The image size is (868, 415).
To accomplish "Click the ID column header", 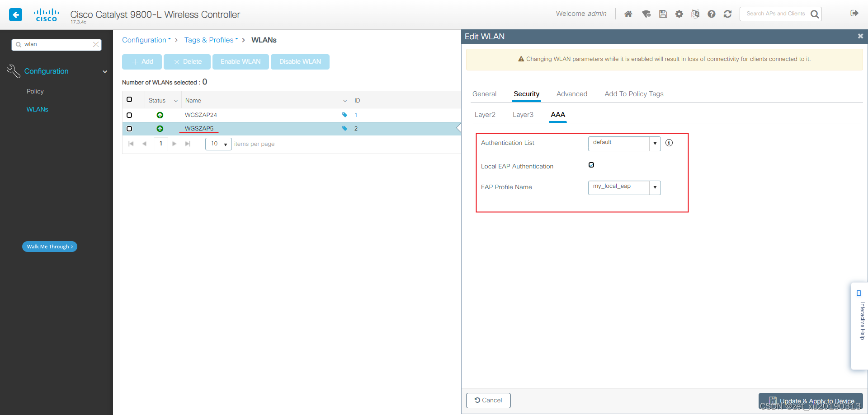I will pyautogui.click(x=357, y=101).
